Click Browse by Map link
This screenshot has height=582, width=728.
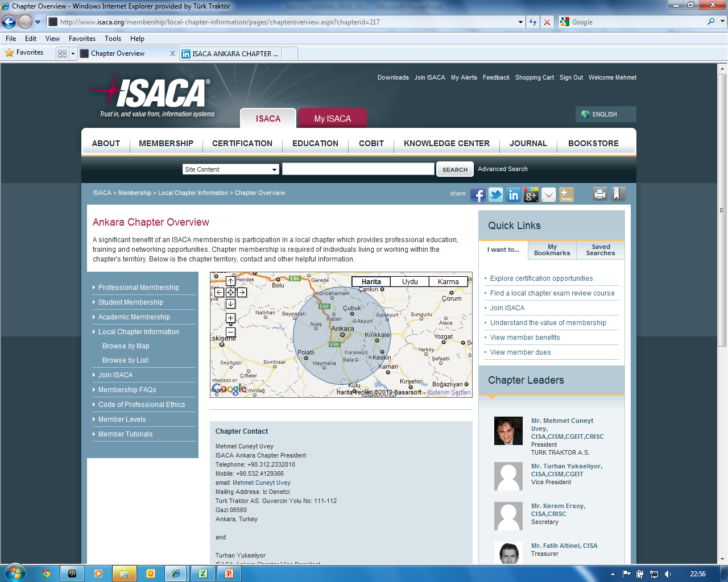click(126, 346)
